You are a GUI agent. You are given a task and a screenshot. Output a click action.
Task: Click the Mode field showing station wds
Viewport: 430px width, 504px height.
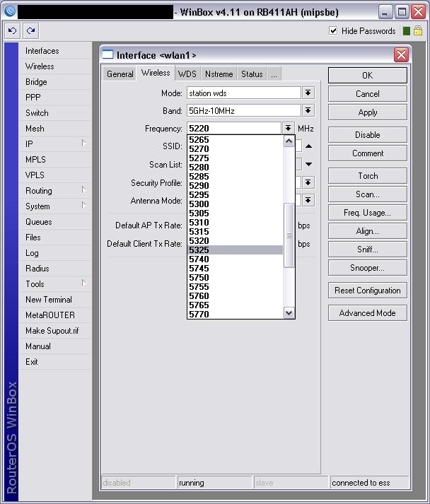pos(244,93)
